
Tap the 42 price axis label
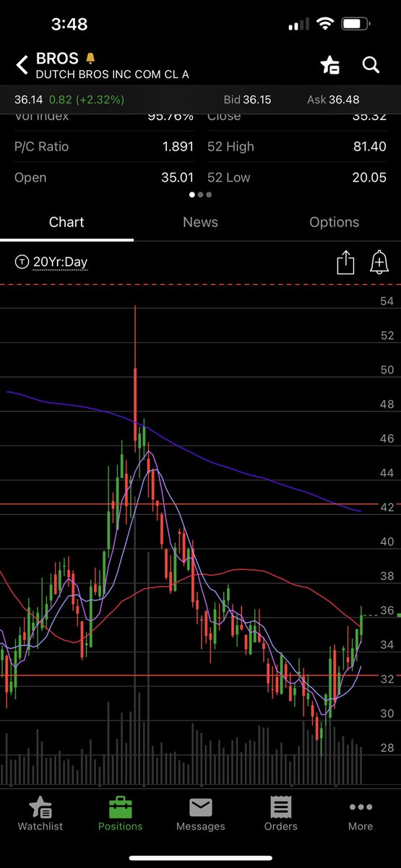tap(387, 507)
